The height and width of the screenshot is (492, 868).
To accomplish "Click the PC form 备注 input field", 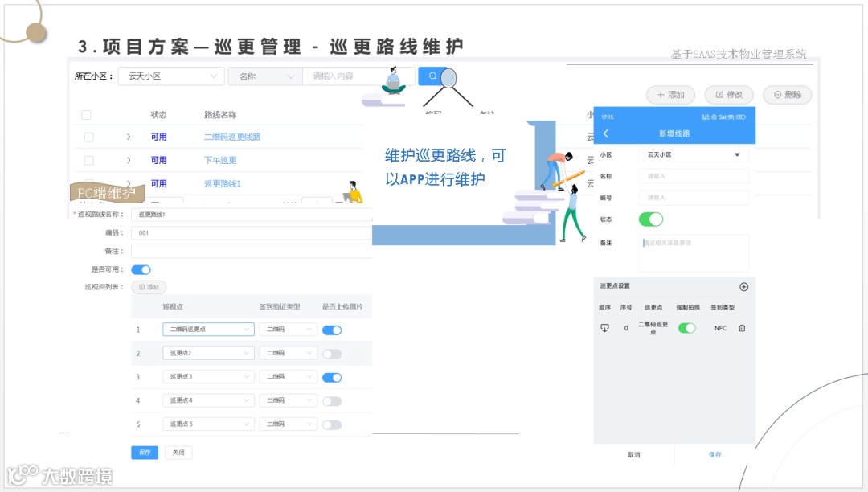I will pyautogui.click(x=252, y=252).
